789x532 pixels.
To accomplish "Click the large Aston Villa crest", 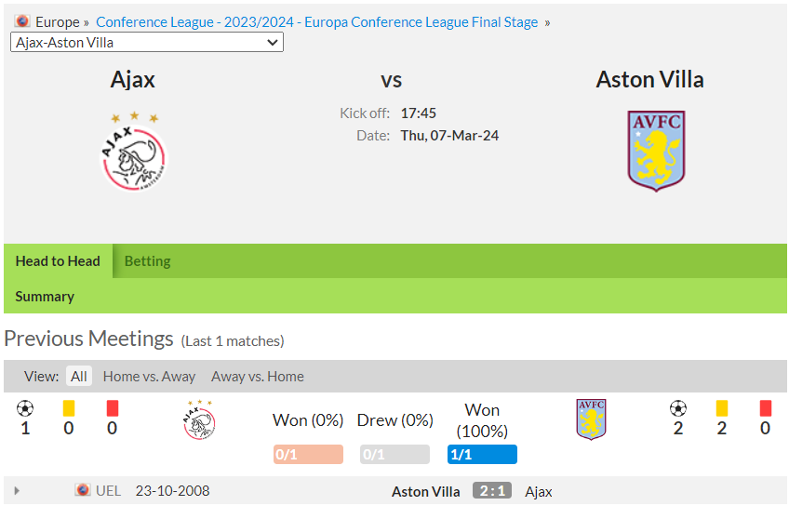I will click(x=656, y=151).
